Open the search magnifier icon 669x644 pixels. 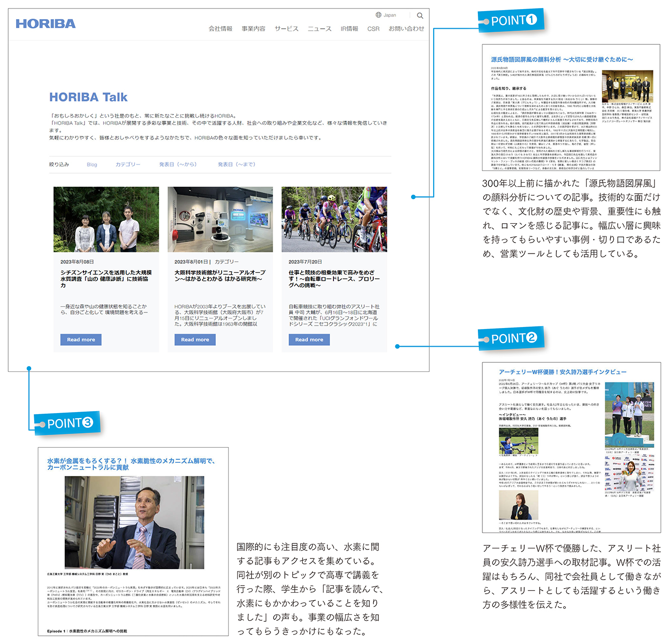(x=420, y=15)
